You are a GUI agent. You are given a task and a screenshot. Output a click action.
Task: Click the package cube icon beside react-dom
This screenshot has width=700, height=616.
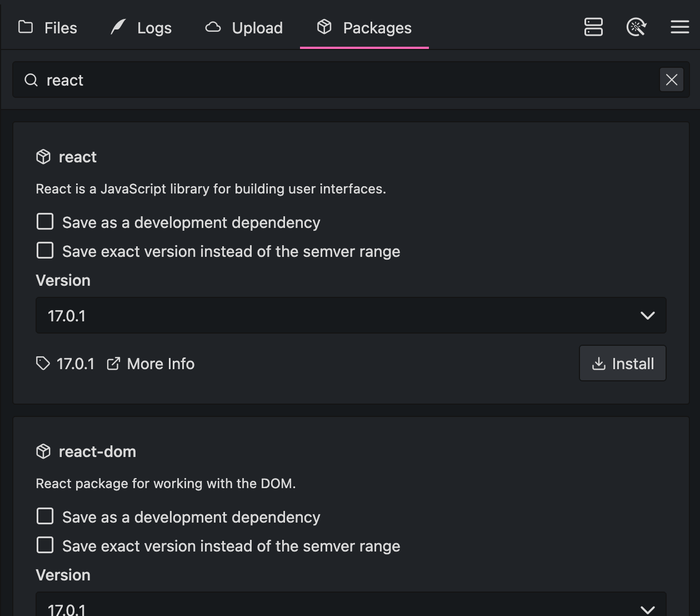pyautogui.click(x=43, y=451)
